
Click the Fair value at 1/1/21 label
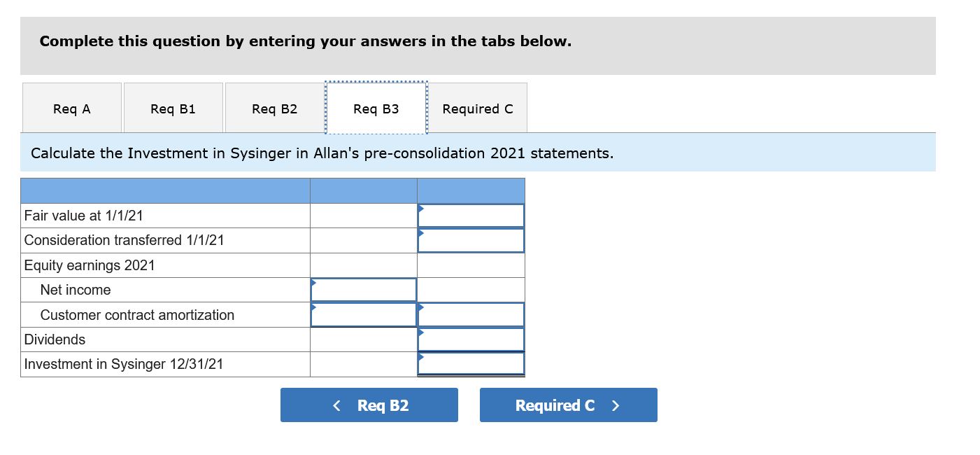point(83,216)
